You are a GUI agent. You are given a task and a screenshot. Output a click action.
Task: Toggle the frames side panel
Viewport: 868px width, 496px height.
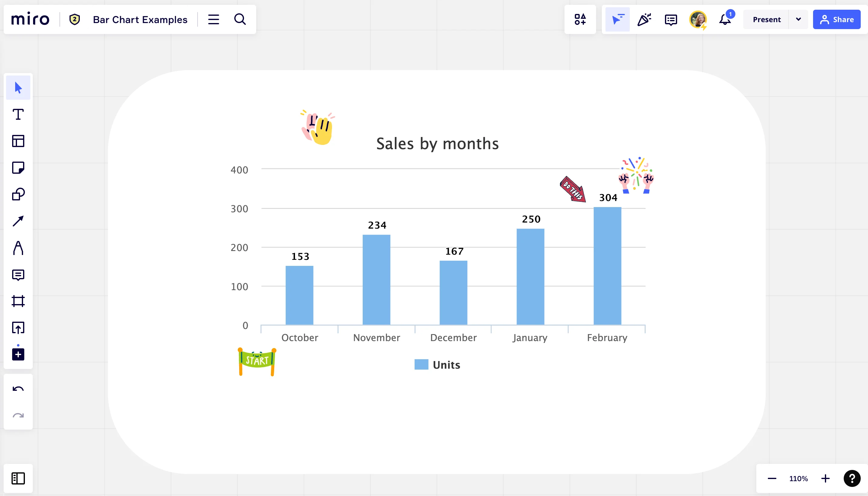point(18,478)
